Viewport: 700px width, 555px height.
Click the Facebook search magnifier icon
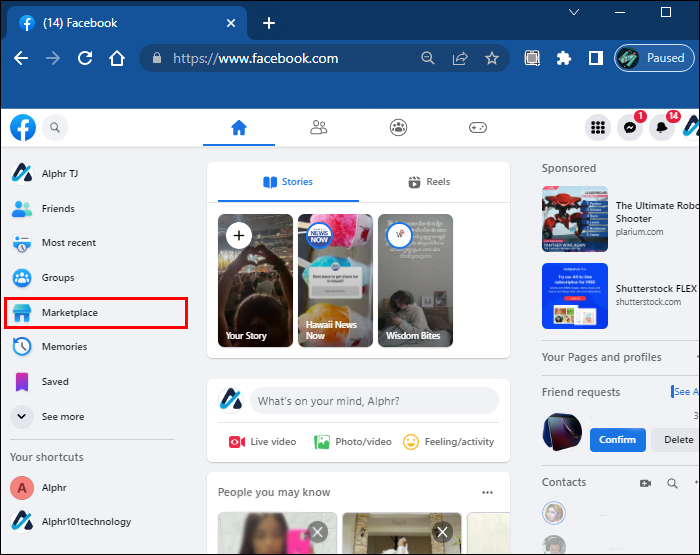[54, 127]
